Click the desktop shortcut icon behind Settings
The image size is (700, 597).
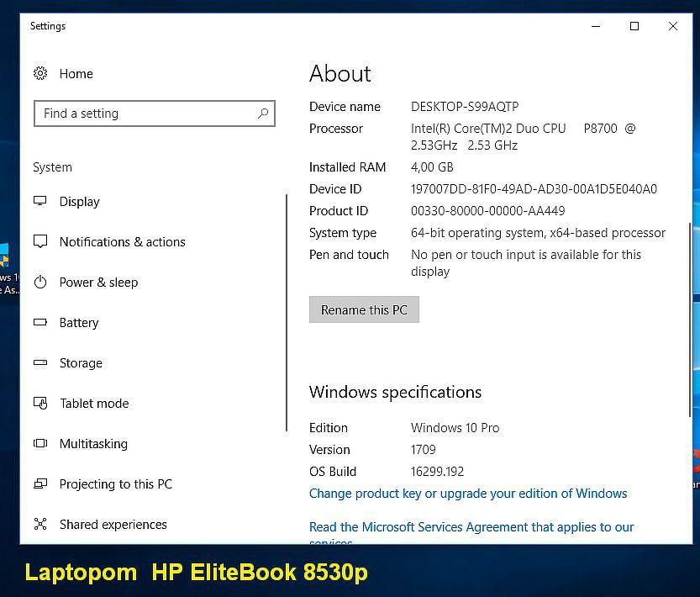click(5, 255)
